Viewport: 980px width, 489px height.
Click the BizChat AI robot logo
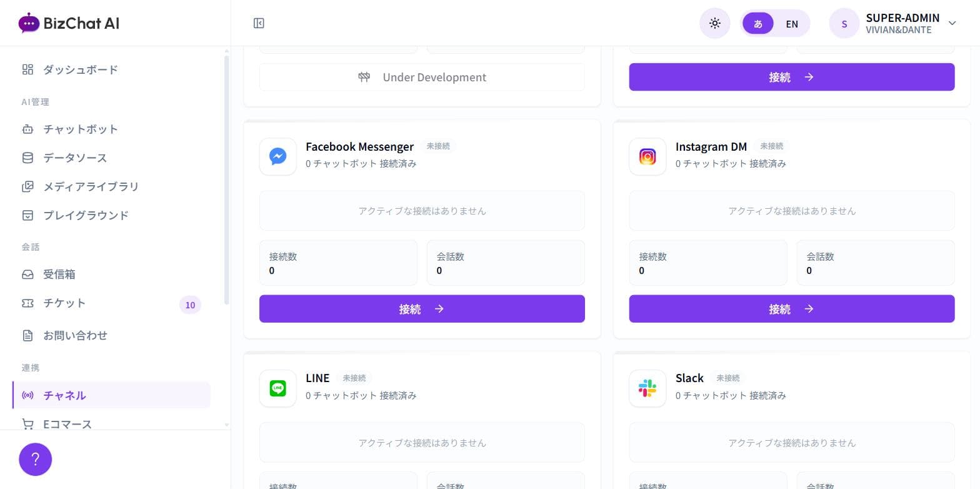click(29, 23)
